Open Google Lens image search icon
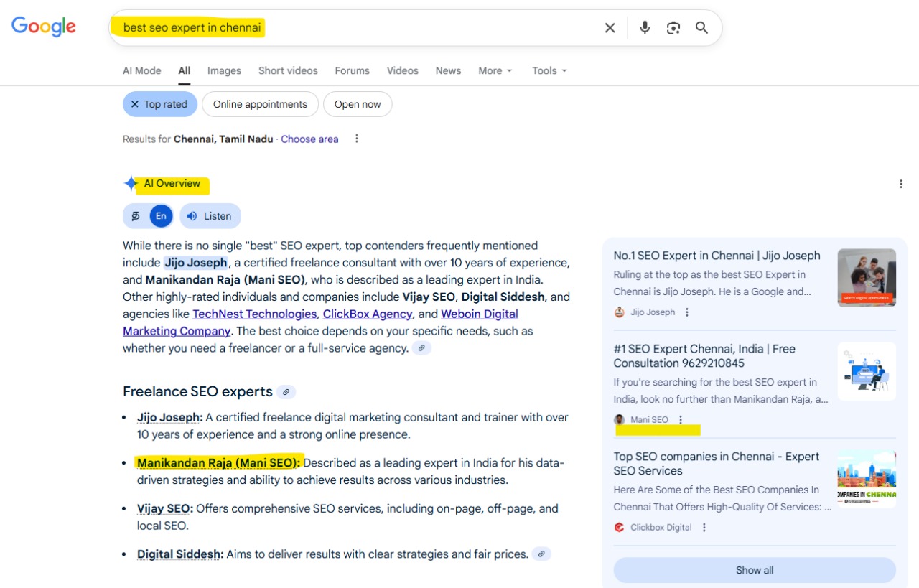 click(x=673, y=28)
